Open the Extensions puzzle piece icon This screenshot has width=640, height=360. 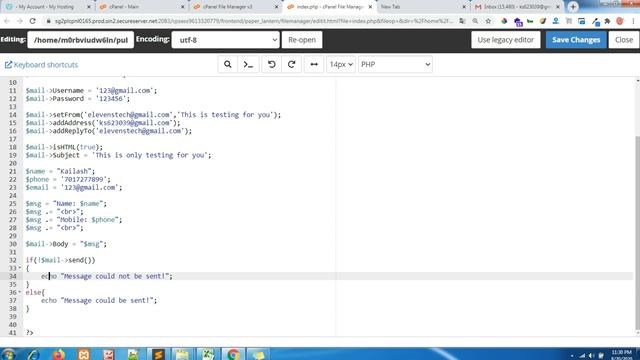point(607,21)
